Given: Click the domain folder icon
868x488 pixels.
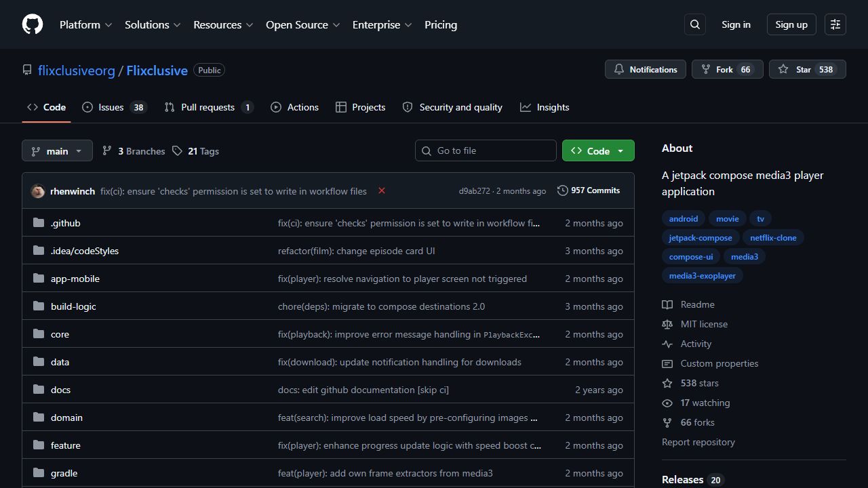Looking at the screenshot, I should coord(39,418).
